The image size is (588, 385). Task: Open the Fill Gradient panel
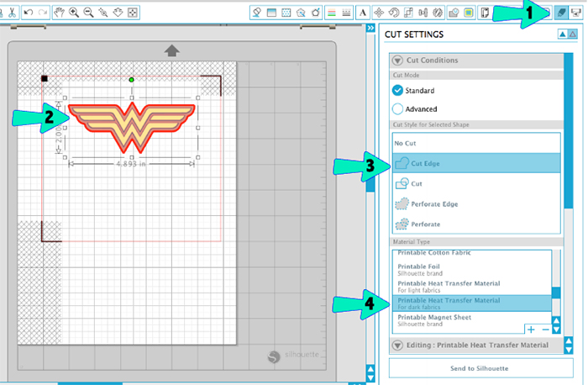tap(271, 13)
